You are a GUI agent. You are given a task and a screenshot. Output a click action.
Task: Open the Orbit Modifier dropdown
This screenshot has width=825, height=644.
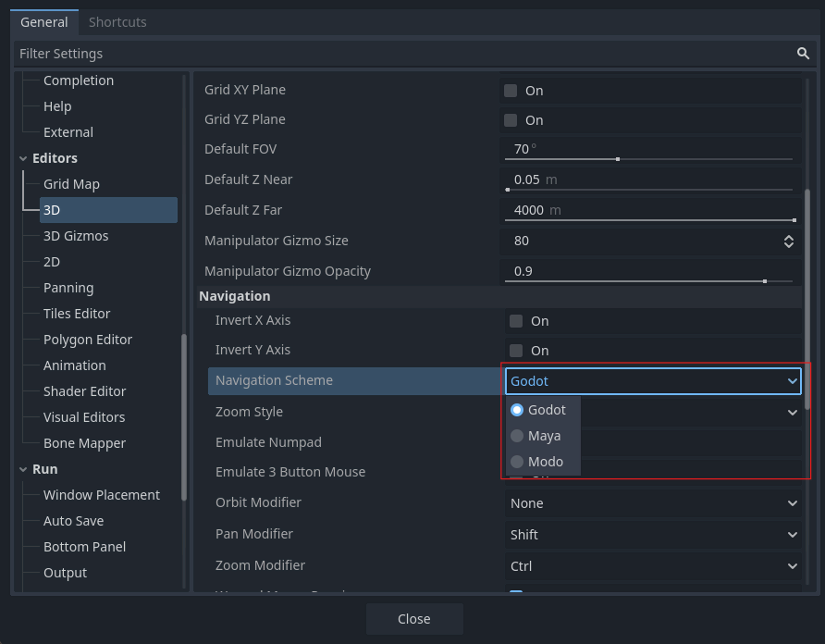(x=653, y=503)
